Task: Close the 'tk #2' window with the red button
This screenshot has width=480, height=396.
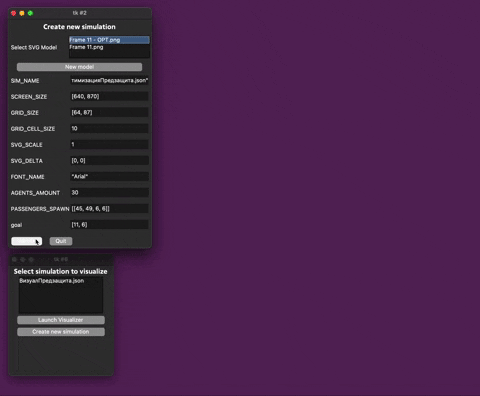Action: [13, 13]
